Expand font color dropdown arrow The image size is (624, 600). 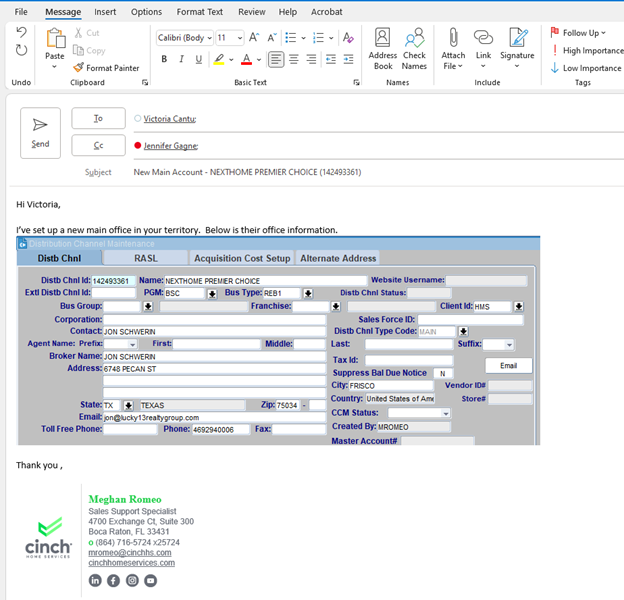pos(259,60)
